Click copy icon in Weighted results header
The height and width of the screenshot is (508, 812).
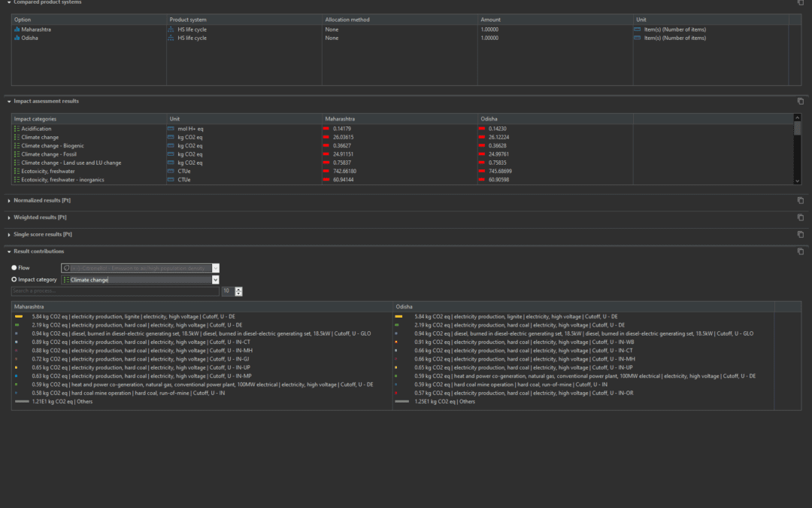pos(801,217)
